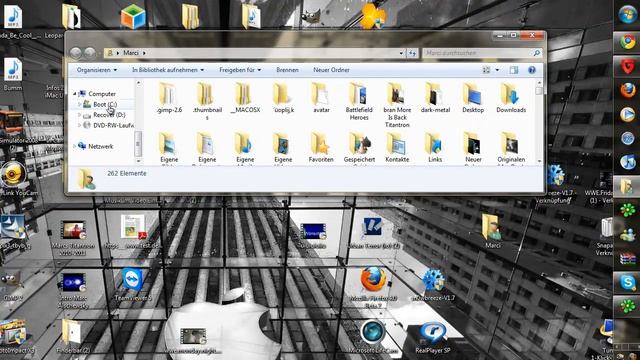The height and width of the screenshot is (360, 640).
Task: Open iTunes from the taskbar
Action: pos(627,162)
